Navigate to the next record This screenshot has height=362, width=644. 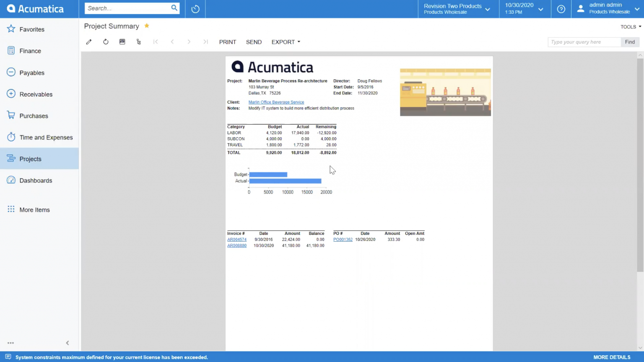[x=189, y=42]
